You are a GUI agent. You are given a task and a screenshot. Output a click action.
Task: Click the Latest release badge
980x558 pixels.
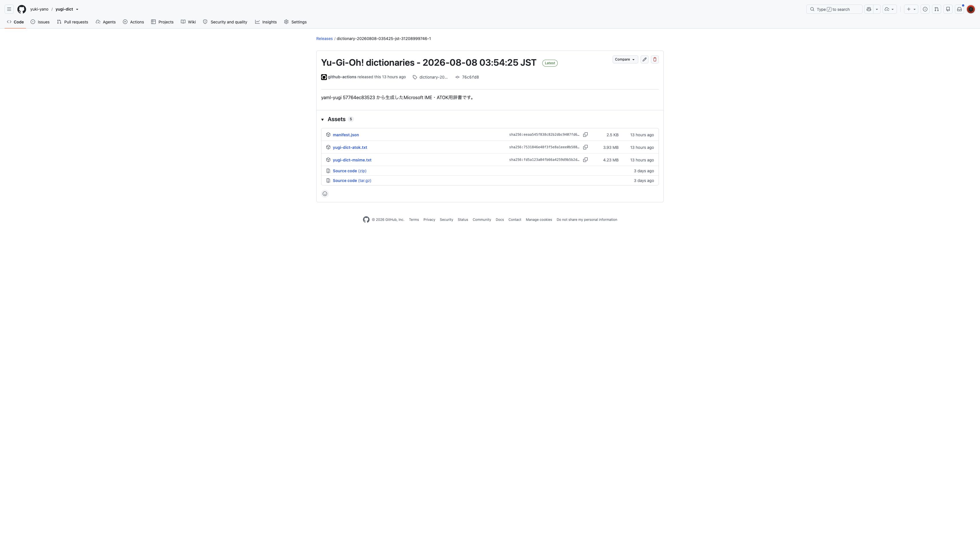click(x=550, y=63)
